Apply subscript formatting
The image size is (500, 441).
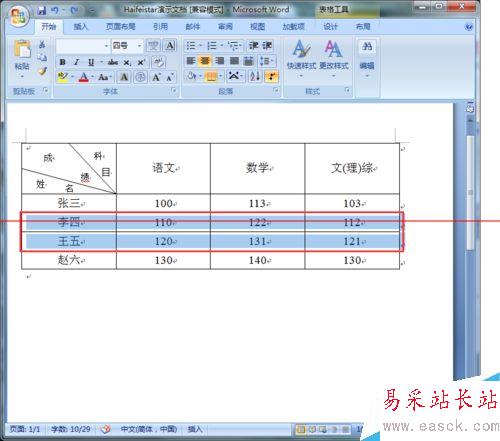(x=127, y=62)
